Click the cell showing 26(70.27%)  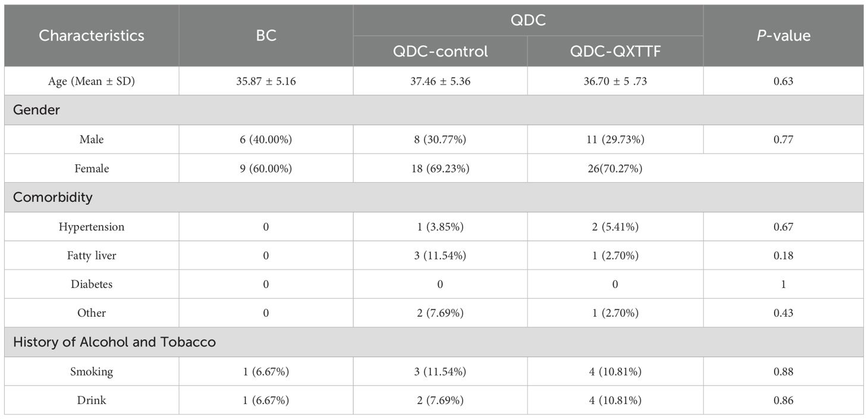(x=615, y=168)
